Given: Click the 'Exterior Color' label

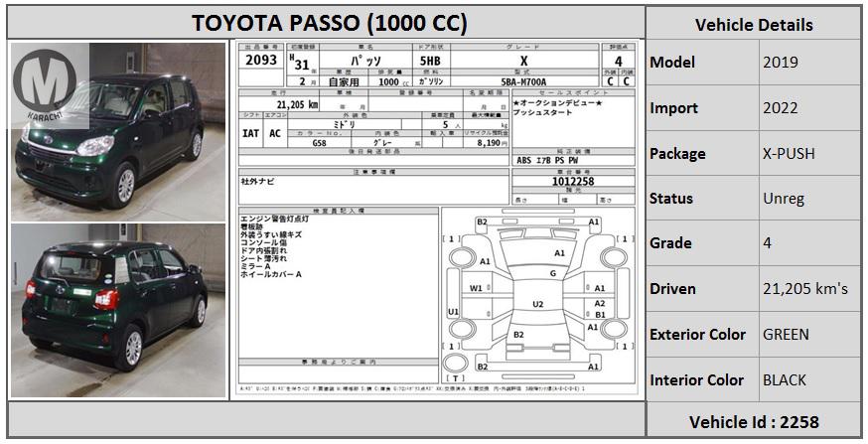Looking at the screenshot, I should 697,335.
